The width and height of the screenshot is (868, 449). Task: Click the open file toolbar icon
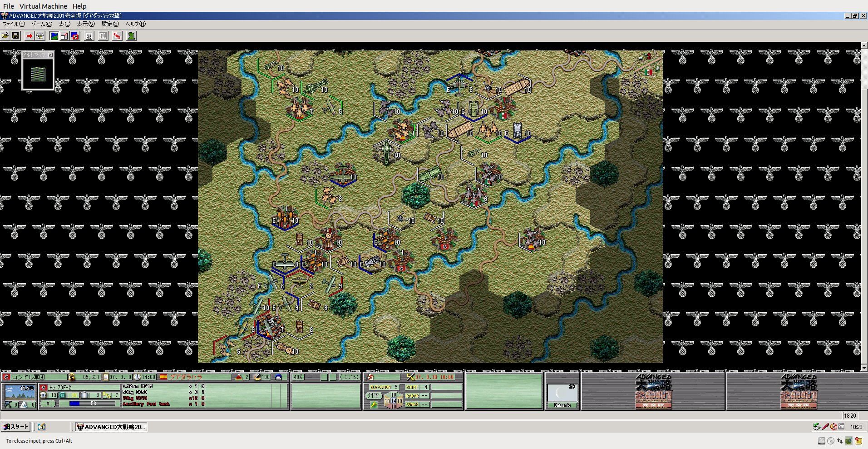point(5,36)
